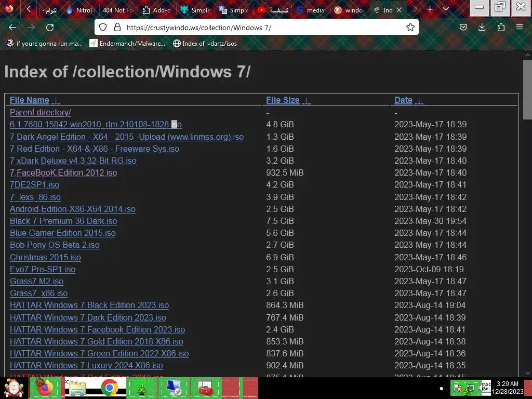Open HATTAR Windows 7 Black Edition 2023.iso

(89, 305)
